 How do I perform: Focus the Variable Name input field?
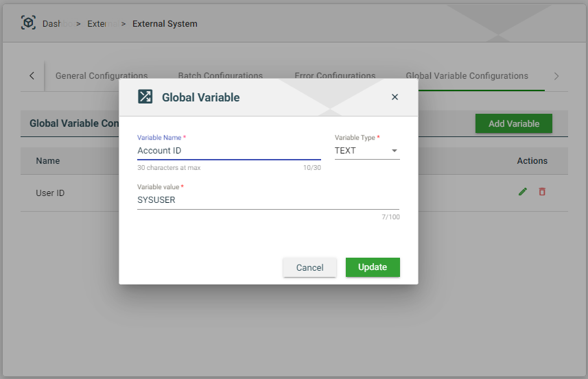coord(228,151)
